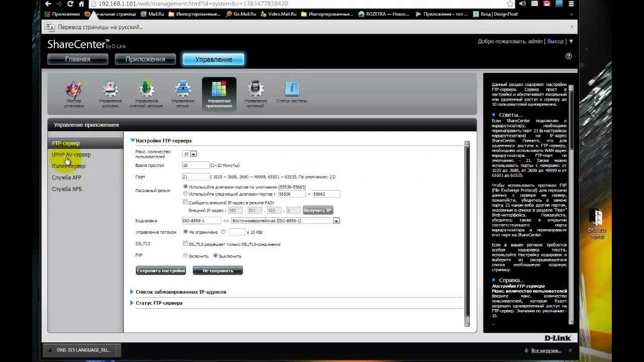644x362 pixels.
Task: Open the ROZETKA bookmark
Action: [385, 14]
